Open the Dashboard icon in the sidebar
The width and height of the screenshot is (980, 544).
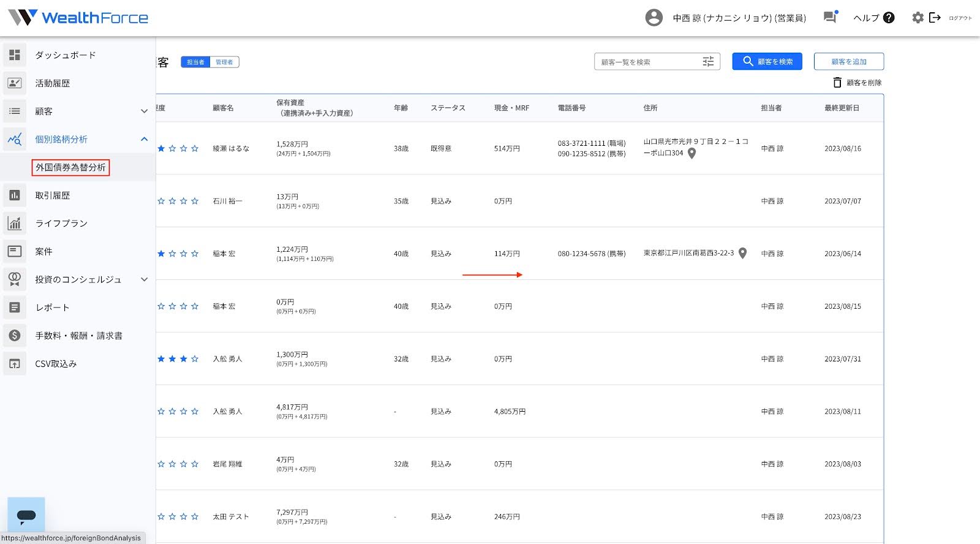[x=15, y=55]
